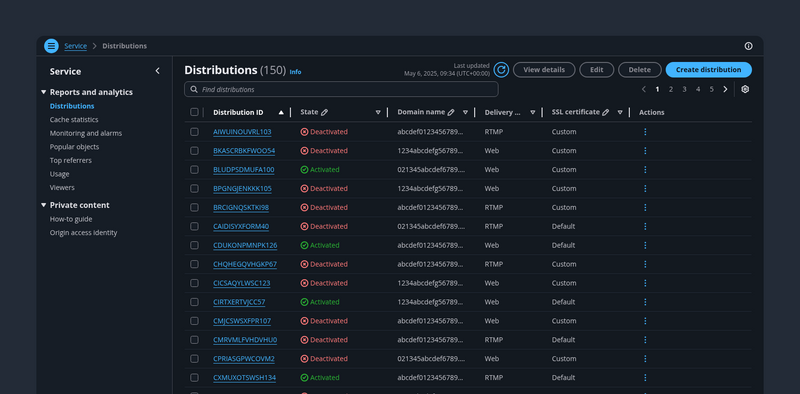Edit the Domain name column pencil icon

[451, 112]
